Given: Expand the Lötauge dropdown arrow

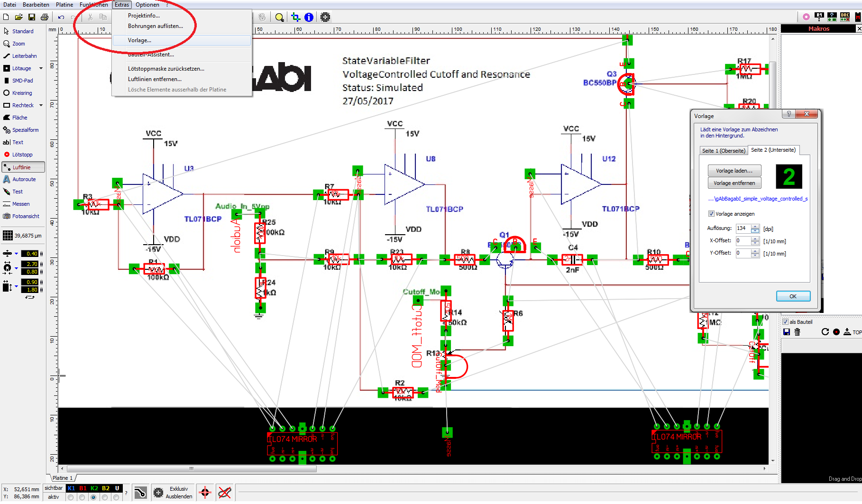Looking at the screenshot, I should point(41,68).
